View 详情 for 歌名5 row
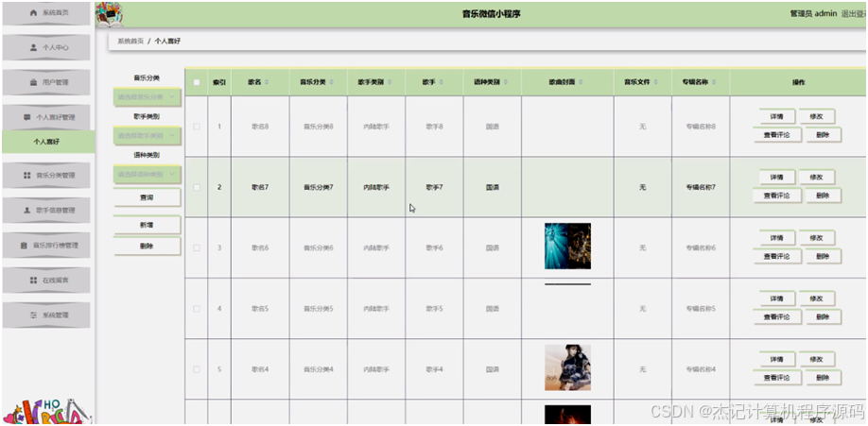The width and height of the screenshot is (868, 426). coord(777,298)
